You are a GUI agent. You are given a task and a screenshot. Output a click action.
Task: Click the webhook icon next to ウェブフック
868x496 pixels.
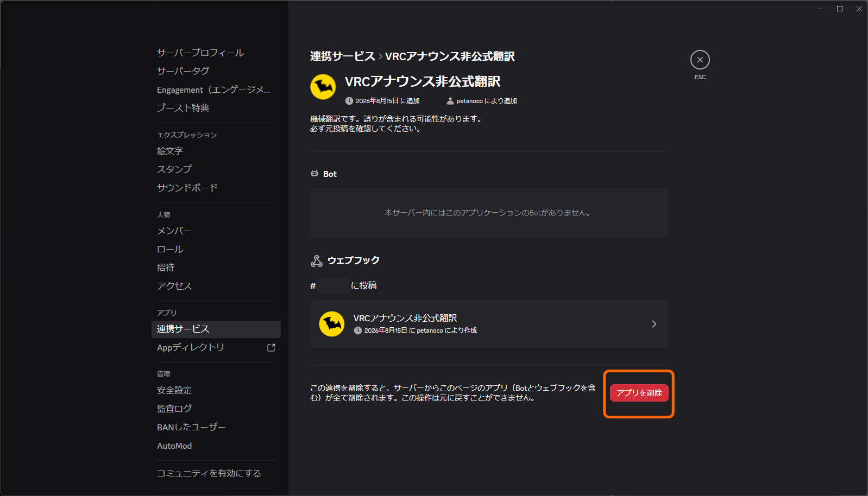[x=316, y=261]
